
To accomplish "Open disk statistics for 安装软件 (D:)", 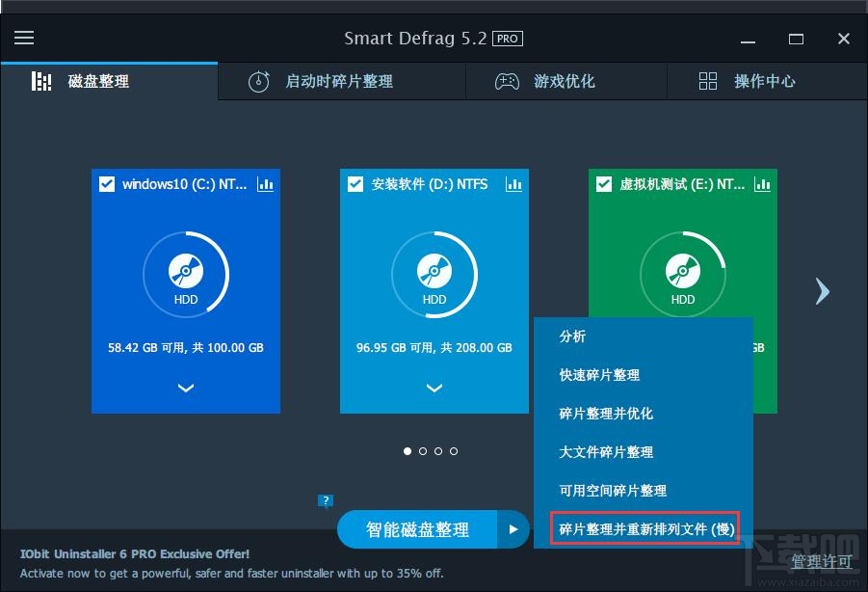I will coord(513,184).
